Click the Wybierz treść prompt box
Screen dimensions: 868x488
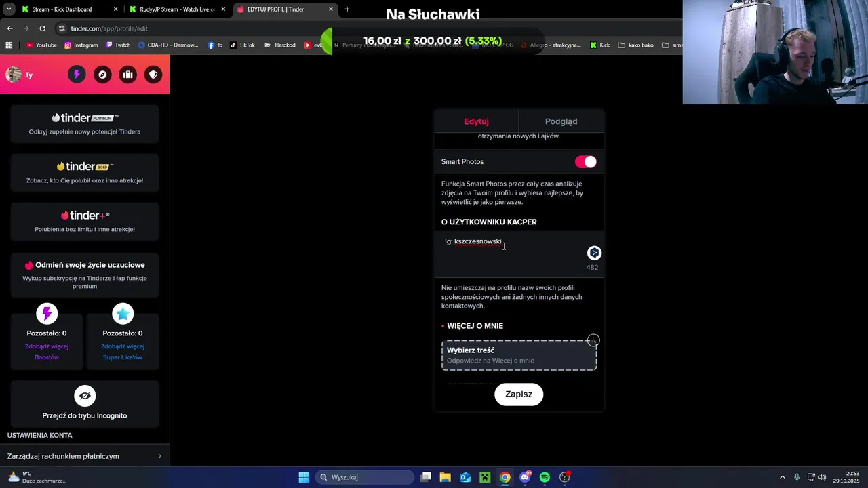pos(519,355)
